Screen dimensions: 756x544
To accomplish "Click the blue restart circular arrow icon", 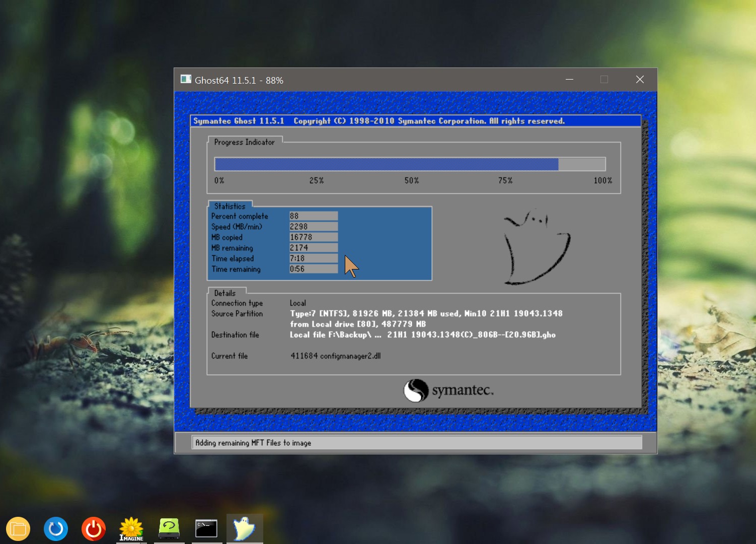I will coord(56,529).
